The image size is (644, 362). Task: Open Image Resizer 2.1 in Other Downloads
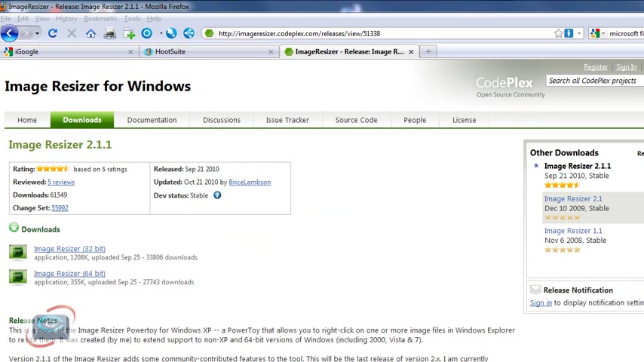[x=573, y=198]
